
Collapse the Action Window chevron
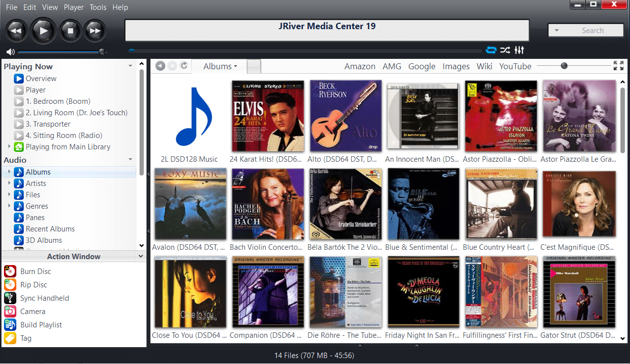[x=141, y=256]
